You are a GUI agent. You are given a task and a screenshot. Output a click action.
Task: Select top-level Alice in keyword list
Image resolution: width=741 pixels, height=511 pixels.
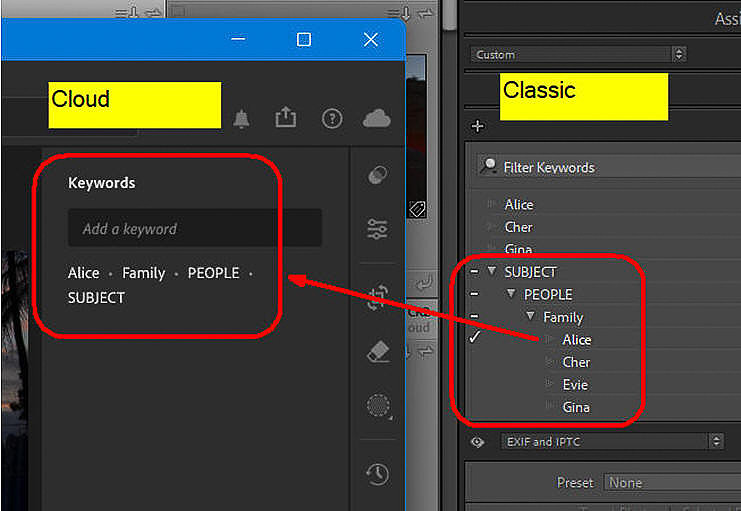(x=518, y=205)
